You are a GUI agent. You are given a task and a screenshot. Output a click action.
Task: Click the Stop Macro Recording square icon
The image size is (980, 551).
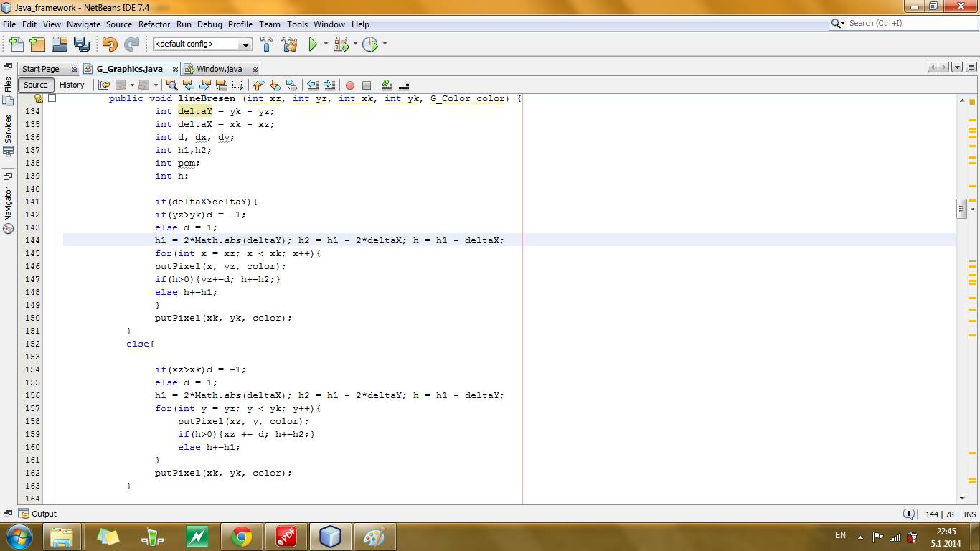(367, 85)
